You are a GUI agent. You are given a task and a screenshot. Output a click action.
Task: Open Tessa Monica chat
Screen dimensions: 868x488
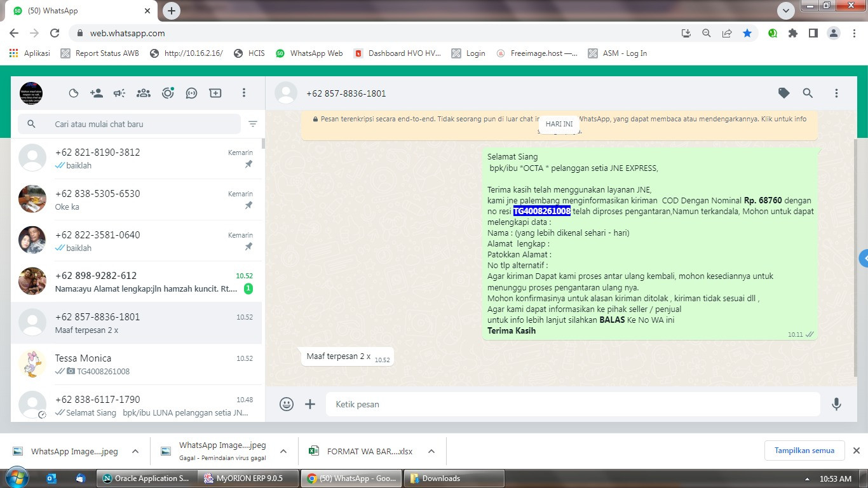pyautogui.click(x=137, y=364)
